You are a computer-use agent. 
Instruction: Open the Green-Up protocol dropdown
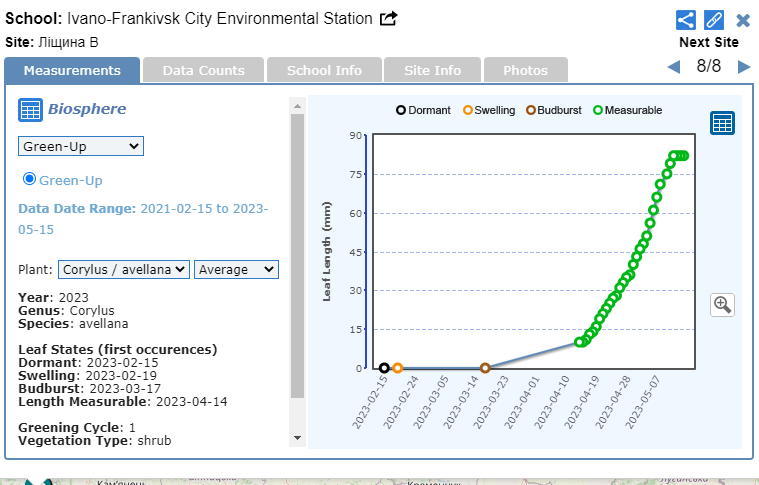pos(81,147)
